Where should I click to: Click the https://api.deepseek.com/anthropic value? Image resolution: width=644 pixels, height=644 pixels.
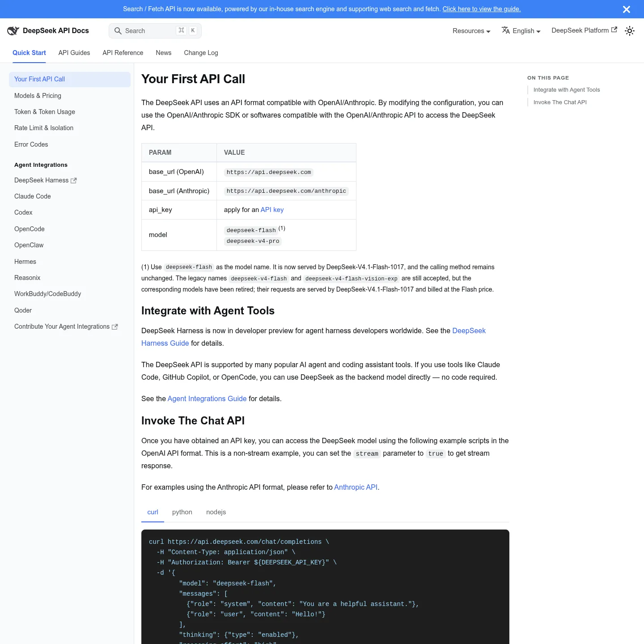(x=286, y=191)
